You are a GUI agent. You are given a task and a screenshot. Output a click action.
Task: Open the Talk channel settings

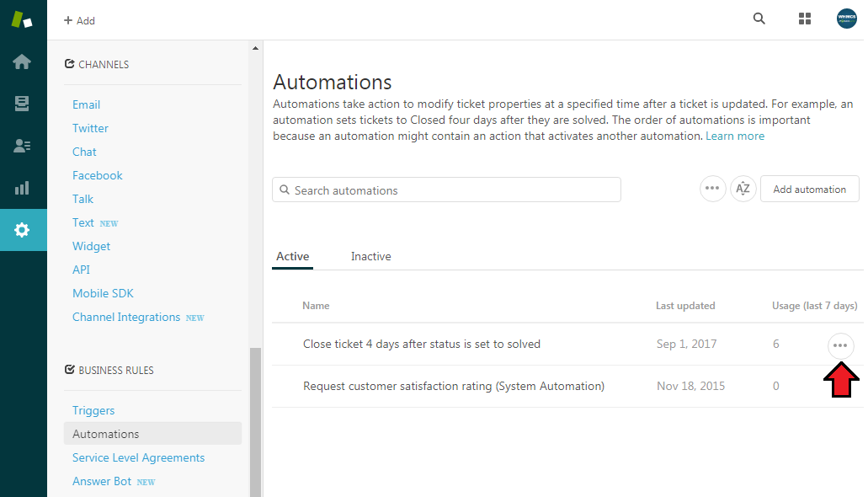tap(83, 199)
